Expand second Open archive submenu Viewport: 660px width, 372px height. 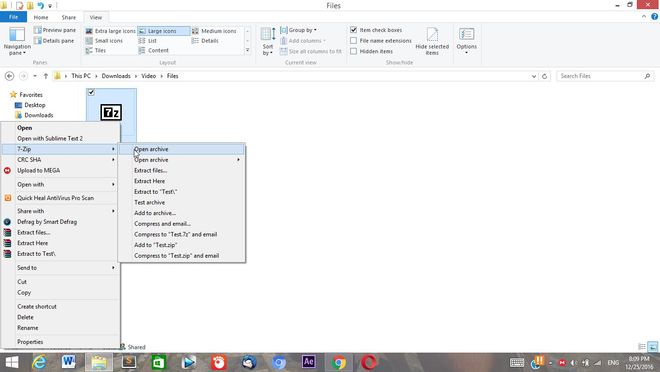click(x=182, y=160)
